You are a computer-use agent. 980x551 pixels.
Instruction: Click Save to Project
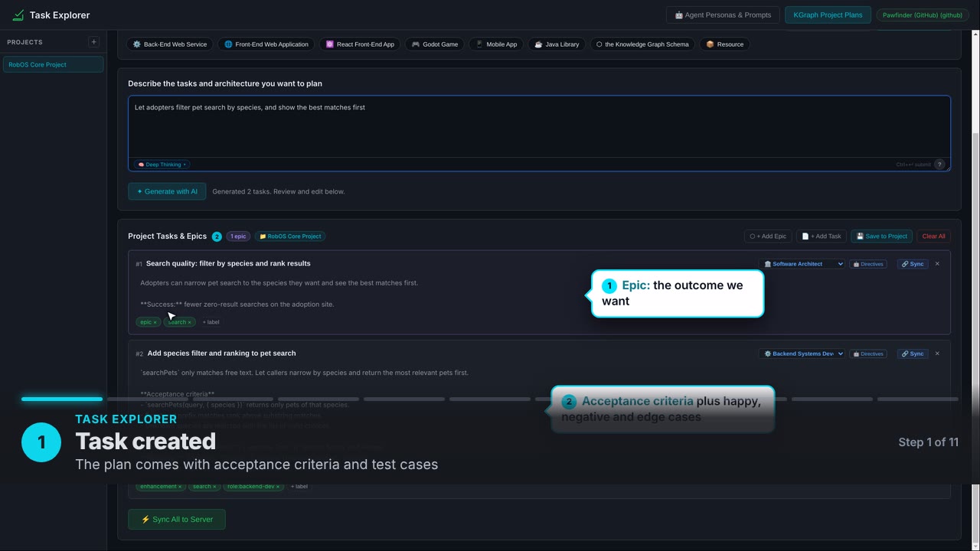coord(881,236)
